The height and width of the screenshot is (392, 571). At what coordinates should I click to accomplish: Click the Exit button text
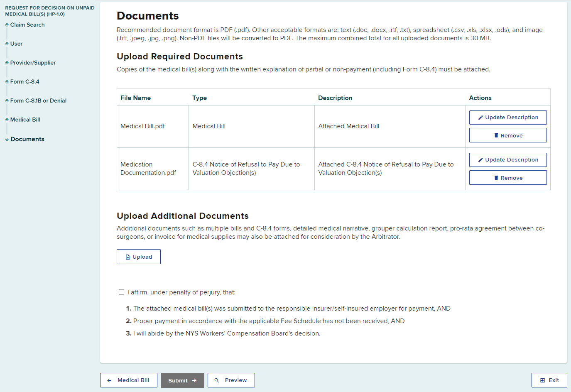(x=554, y=380)
